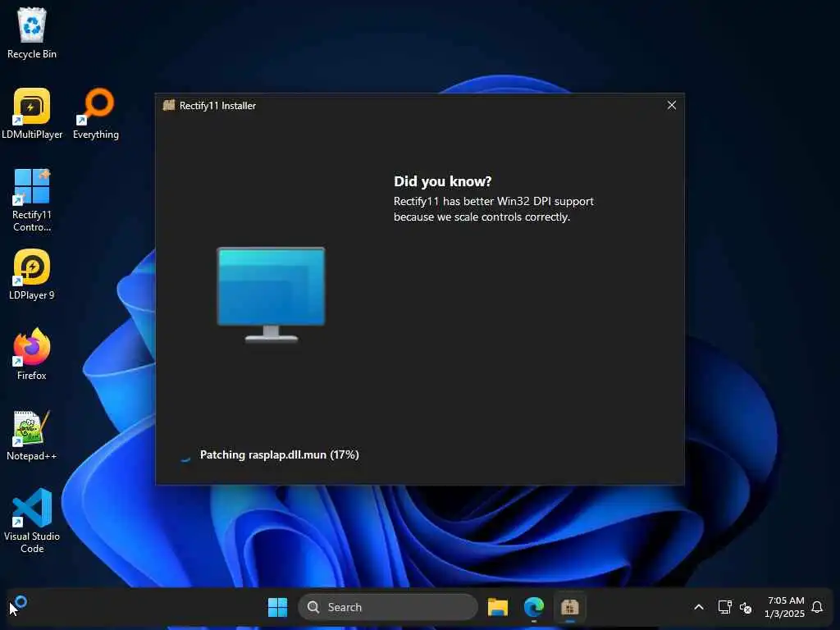
Task: Close the Rectify11 Installer window
Action: click(x=671, y=105)
